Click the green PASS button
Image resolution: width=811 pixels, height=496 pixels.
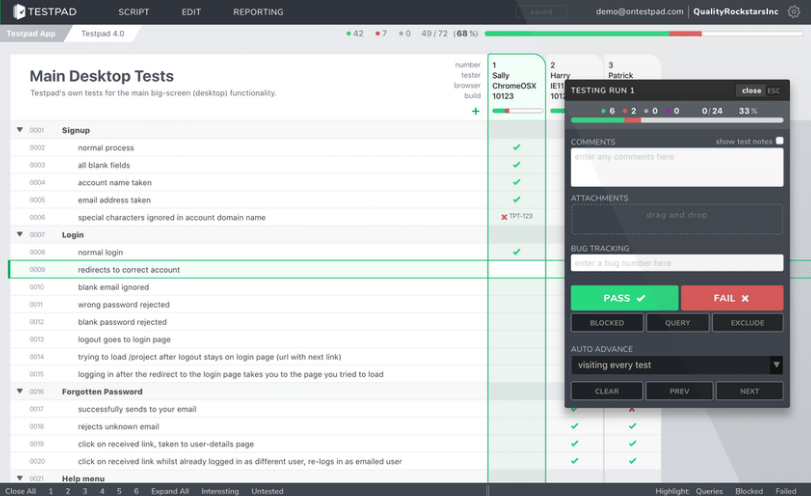624,298
